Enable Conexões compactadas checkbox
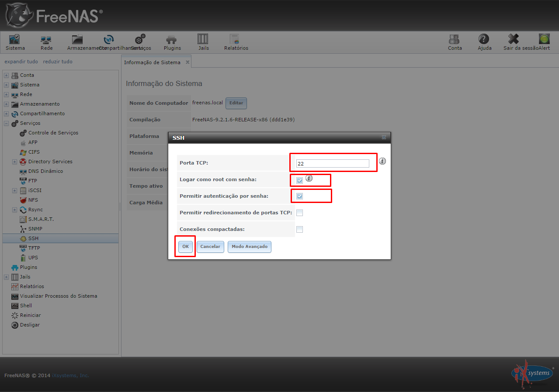The width and height of the screenshot is (559, 392). click(299, 230)
